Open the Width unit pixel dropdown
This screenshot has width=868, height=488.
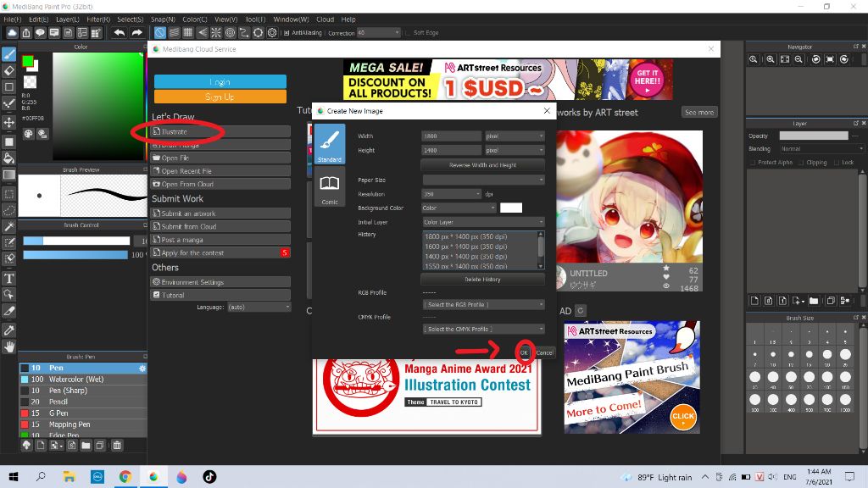(515, 136)
